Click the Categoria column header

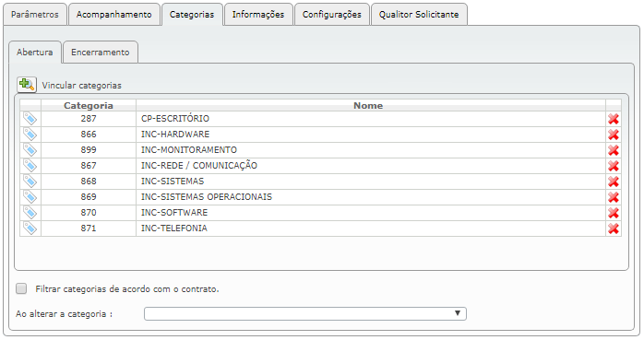[89, 105]
